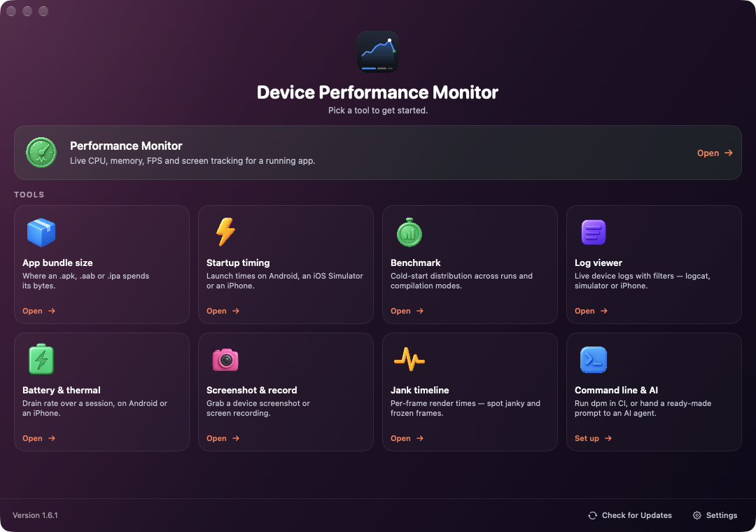Open the App bundle size tool
Screen dimensions: 756x532
pos(39,311)
